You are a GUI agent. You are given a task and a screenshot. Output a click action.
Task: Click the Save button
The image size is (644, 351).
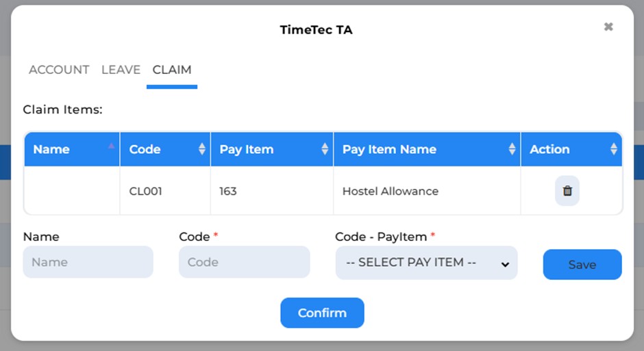tap(582, 265)
